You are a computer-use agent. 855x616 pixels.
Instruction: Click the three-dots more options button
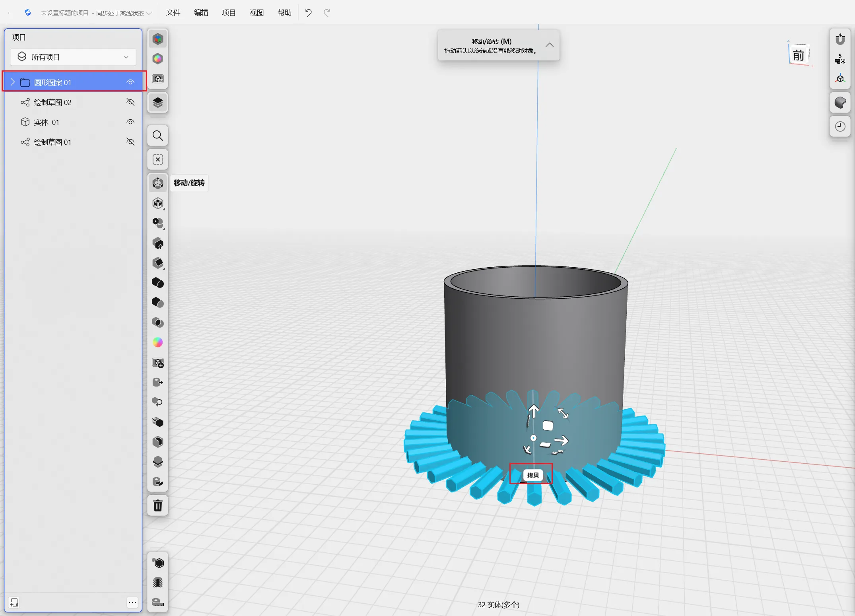132,602
